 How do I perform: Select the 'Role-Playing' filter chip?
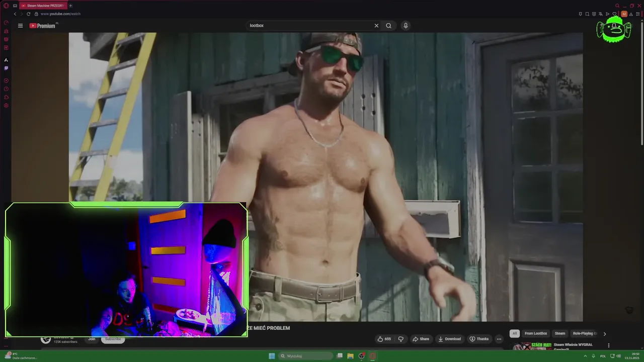tap(584, 333)
